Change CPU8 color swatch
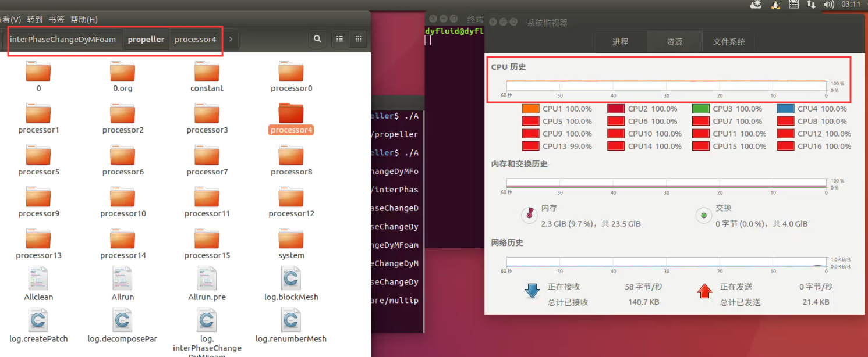The image size is (868, 357). (x=786, y=121)
